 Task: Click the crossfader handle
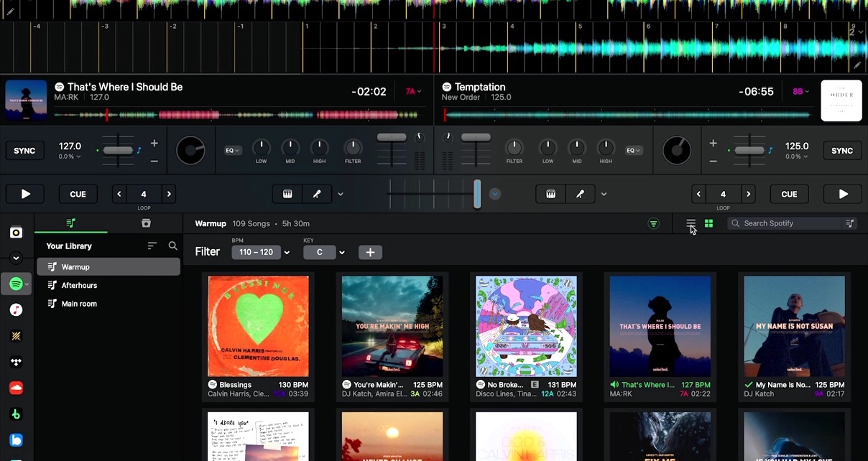[x=477, y=194]
